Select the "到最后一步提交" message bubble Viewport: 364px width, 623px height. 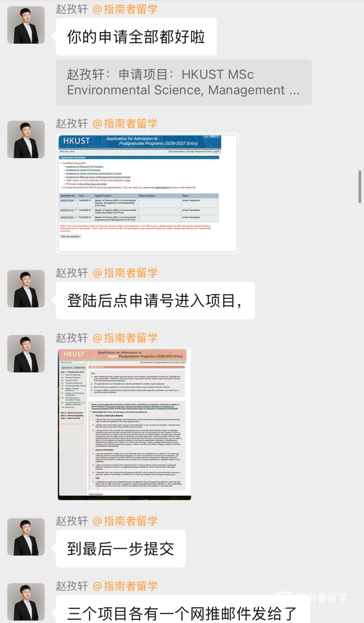(x=120, y=548)
